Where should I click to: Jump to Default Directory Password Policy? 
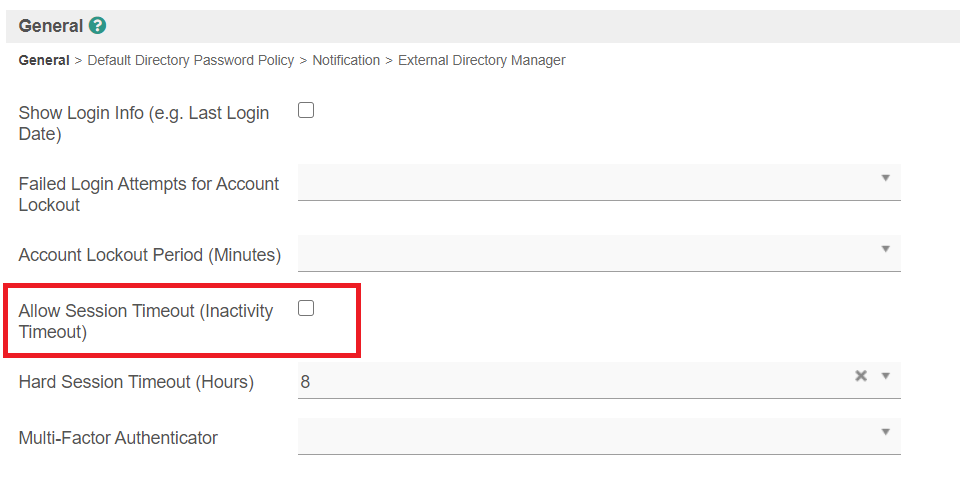click(x=191, y=60)
